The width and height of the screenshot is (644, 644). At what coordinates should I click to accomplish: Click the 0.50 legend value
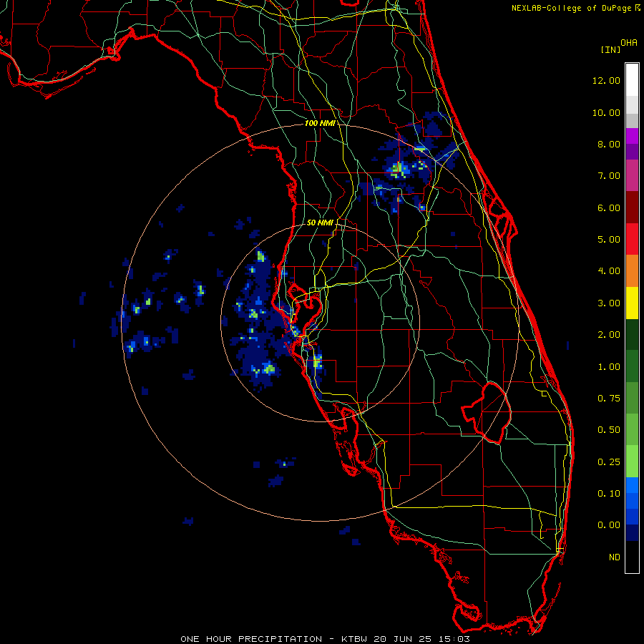[x=609, y=430]
